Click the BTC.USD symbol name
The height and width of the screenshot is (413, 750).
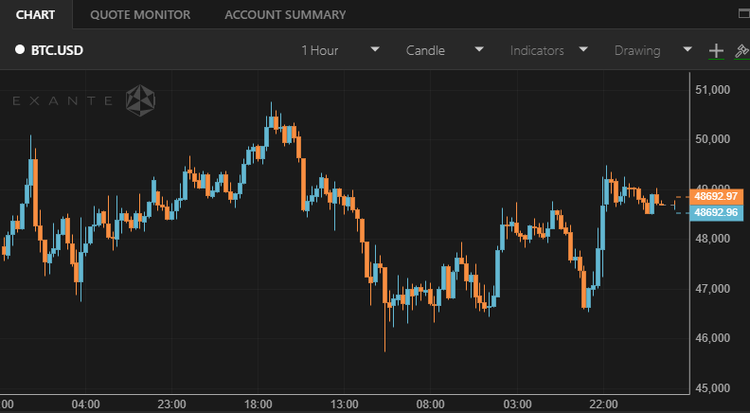coord(58,50)
